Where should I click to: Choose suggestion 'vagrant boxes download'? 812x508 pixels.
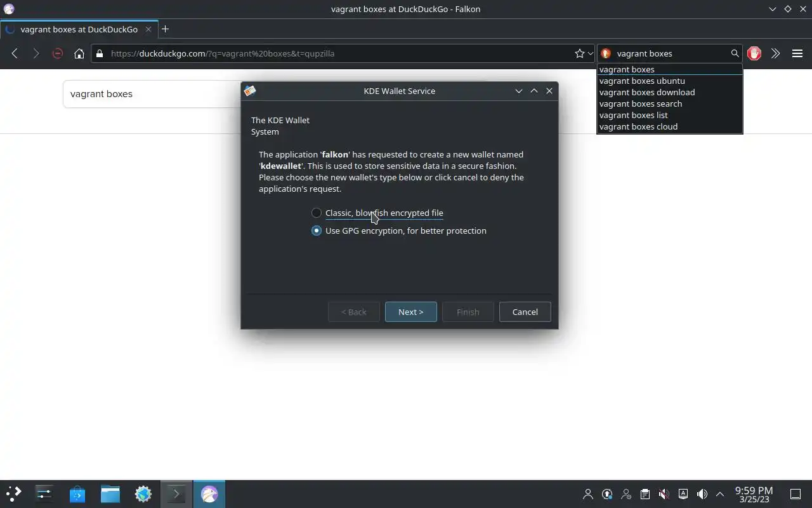coord(669,92)
